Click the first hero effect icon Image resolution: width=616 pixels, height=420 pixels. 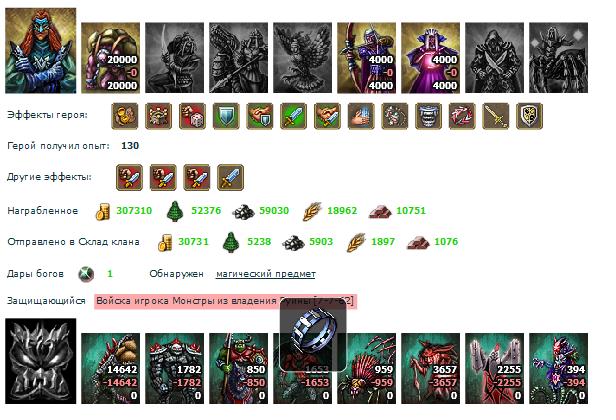pos(125,116)
